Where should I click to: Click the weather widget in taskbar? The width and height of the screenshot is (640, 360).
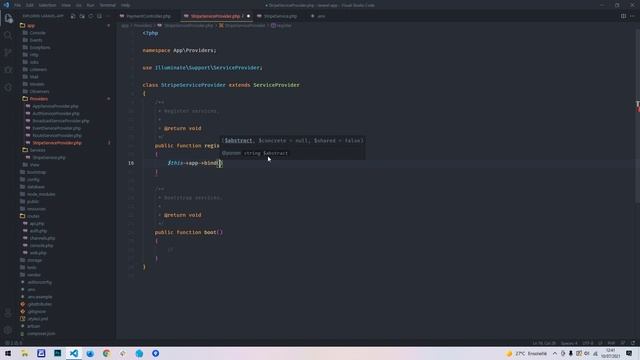pos(527,353)
